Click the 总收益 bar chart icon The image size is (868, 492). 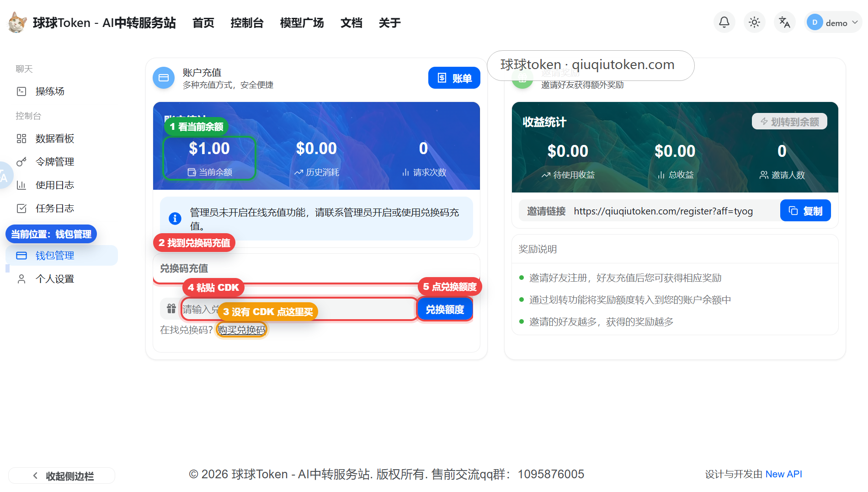click(661, 175)
